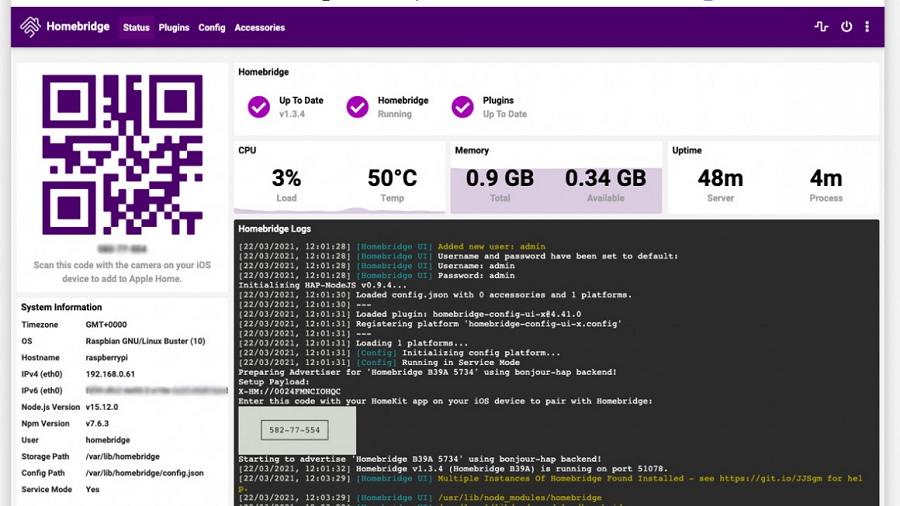Open the activity waveform icon in header
This screenshot has height=506, width=900.
pos(821,27)
